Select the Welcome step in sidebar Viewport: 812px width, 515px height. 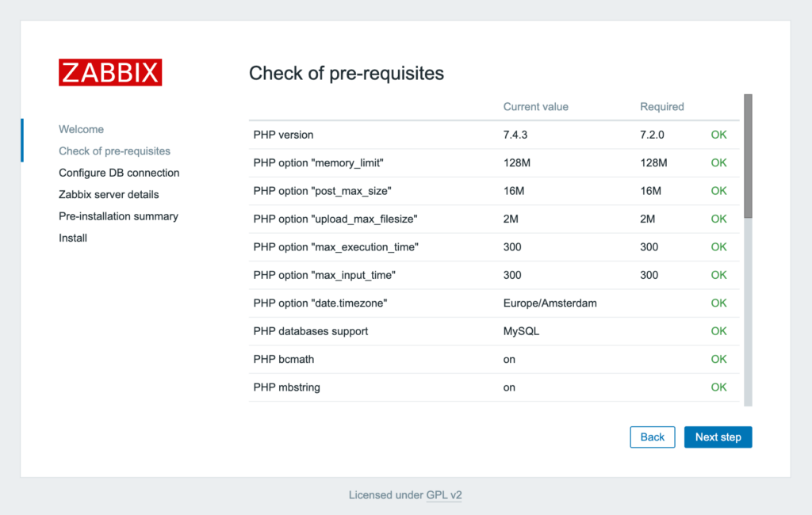[x=81, y=129]
